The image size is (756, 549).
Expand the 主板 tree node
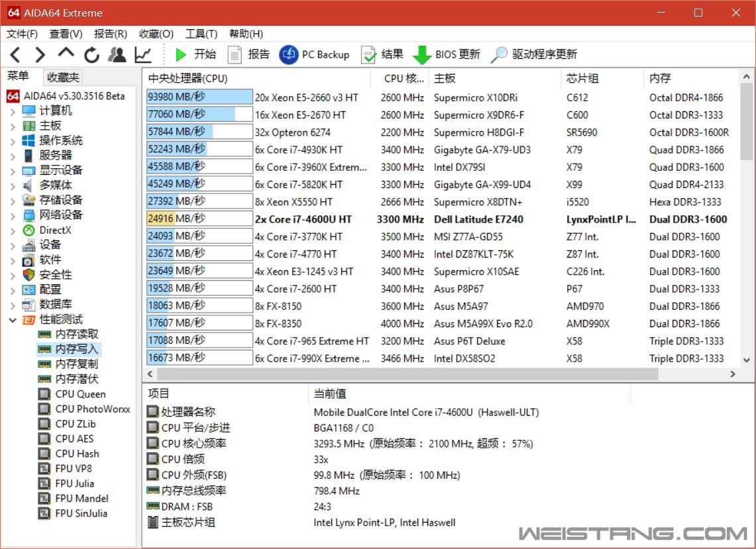point(13,126)
